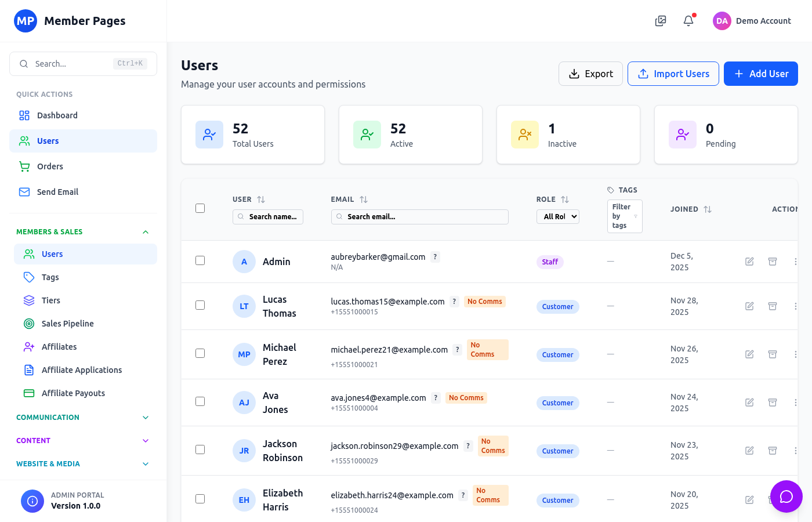Image resolution: width=812 pixels, height=522 pixels.
Task: Click the notifications bell icon
Action: click(688, 21)
